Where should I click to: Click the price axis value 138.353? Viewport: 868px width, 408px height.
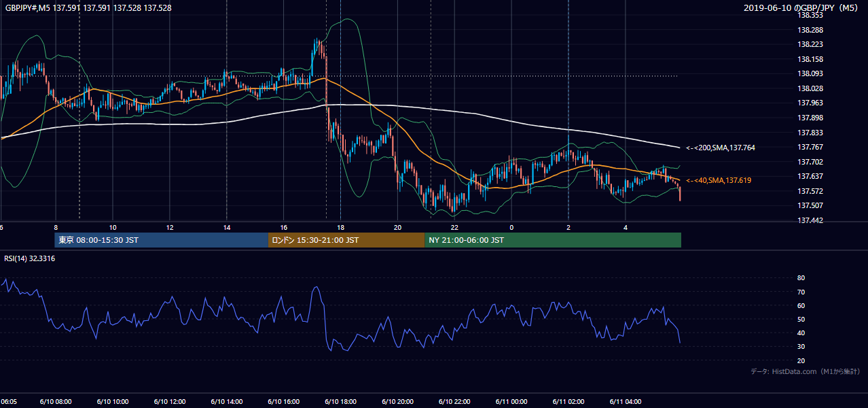coord(810,15)
